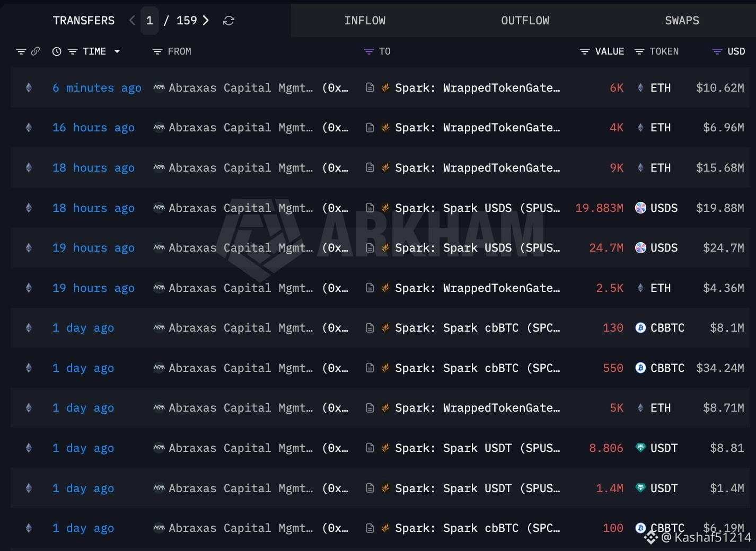The width and height of the screenshot is (756, 551).
Task: Advance to the next transfers page
Action: tap(206, 21)
